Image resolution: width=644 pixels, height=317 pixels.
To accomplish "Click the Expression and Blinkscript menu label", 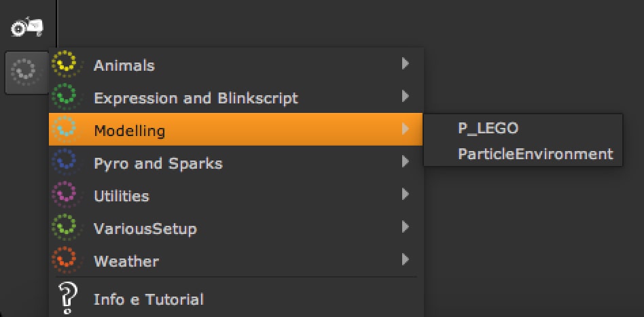I will coord(196,98).
